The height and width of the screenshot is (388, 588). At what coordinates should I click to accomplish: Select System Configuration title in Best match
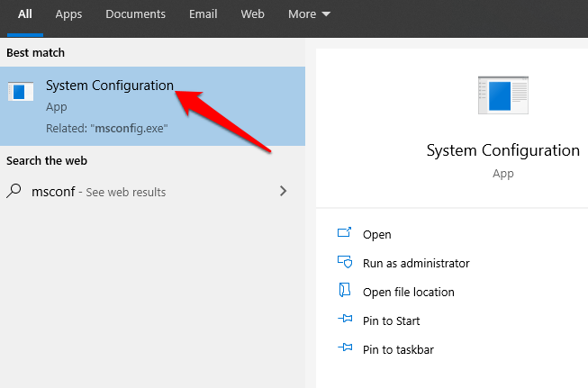(109, 86)
